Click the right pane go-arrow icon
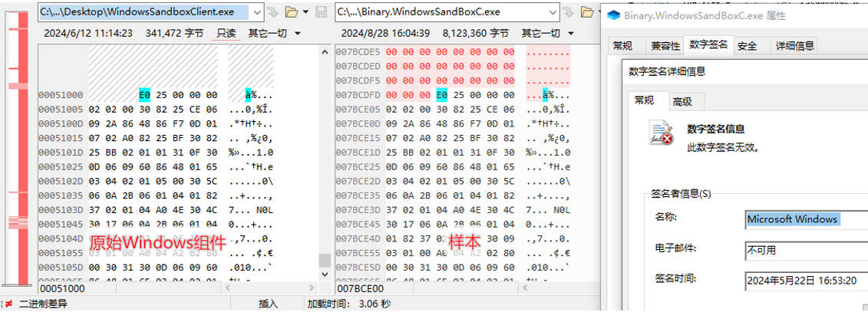Image resolution: width=868 pixels, height=312 pixels. pos(569,11)
